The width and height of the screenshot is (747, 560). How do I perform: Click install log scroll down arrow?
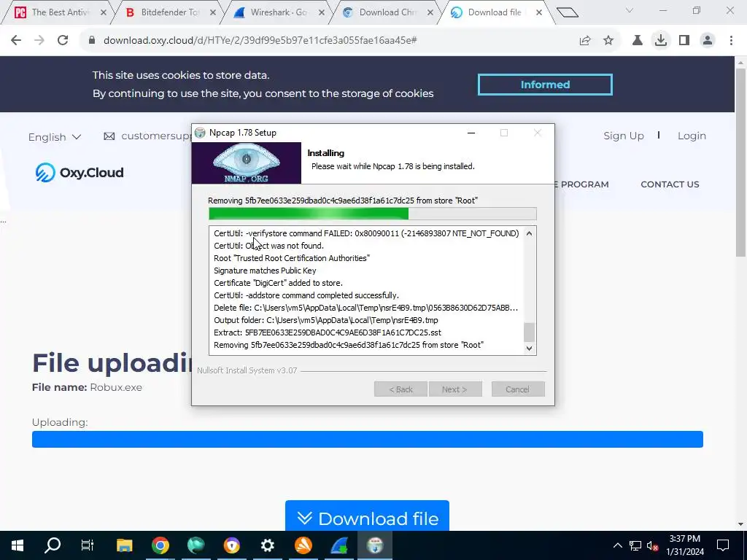[530, 348]
